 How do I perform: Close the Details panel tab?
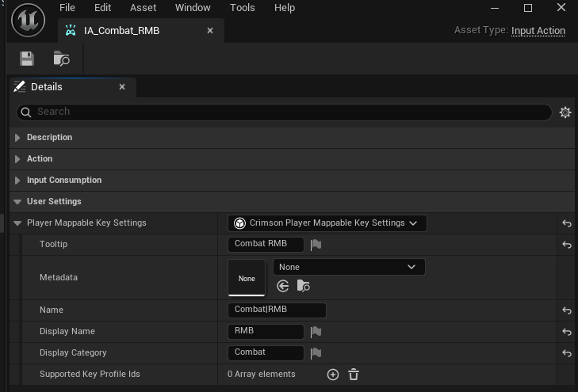click(122, 87)
